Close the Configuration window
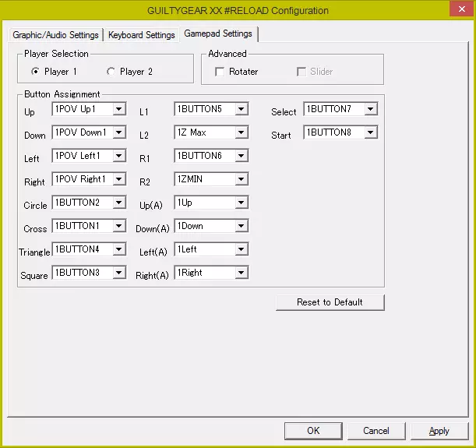This screenshot has height=448, width=476. pos(462,9)
